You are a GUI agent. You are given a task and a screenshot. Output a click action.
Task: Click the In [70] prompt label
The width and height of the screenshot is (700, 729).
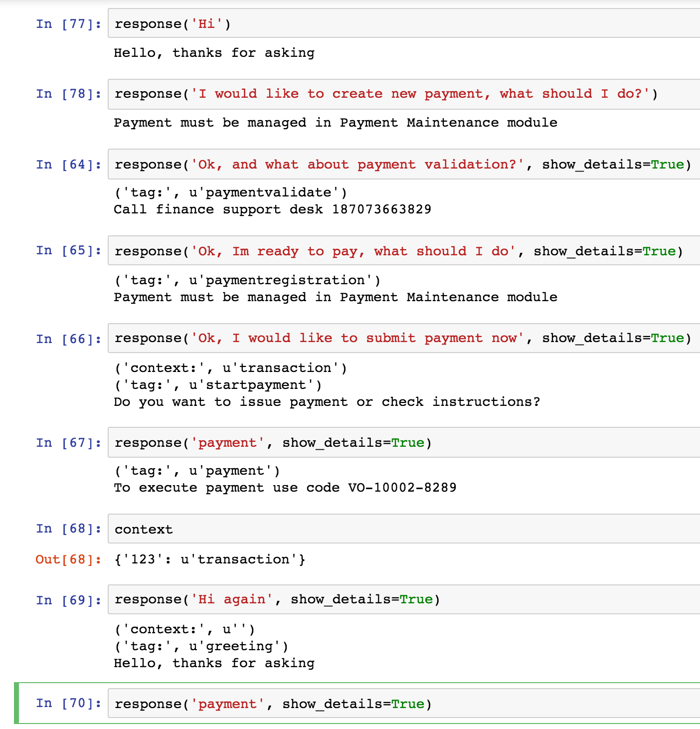tap(68, 703)
